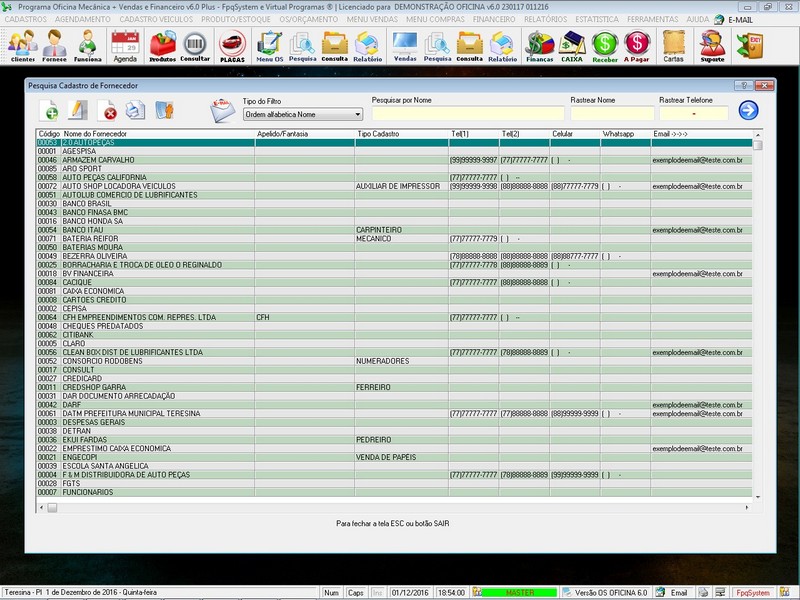The width and height of the screenshot is (800, 600).
Task: Click Relatório icon left of Finanças
Action: tap(503, 46)
